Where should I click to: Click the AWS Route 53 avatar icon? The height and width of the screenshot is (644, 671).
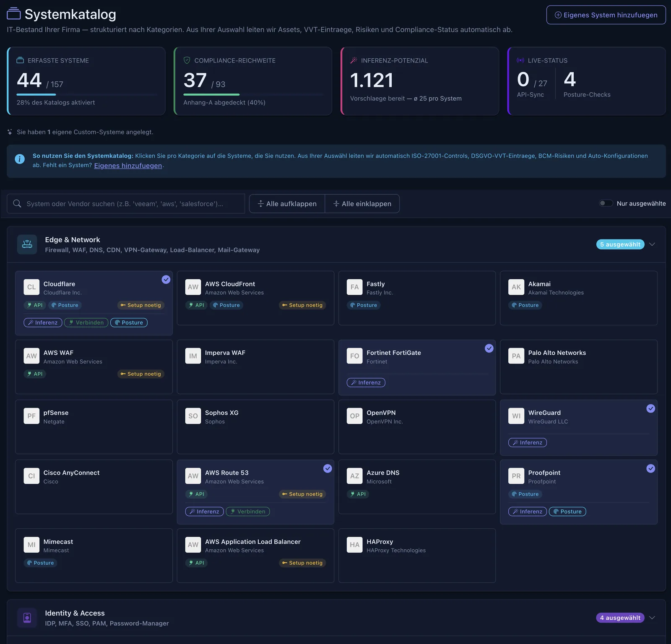pyautogui.click(x=193, y=476)
